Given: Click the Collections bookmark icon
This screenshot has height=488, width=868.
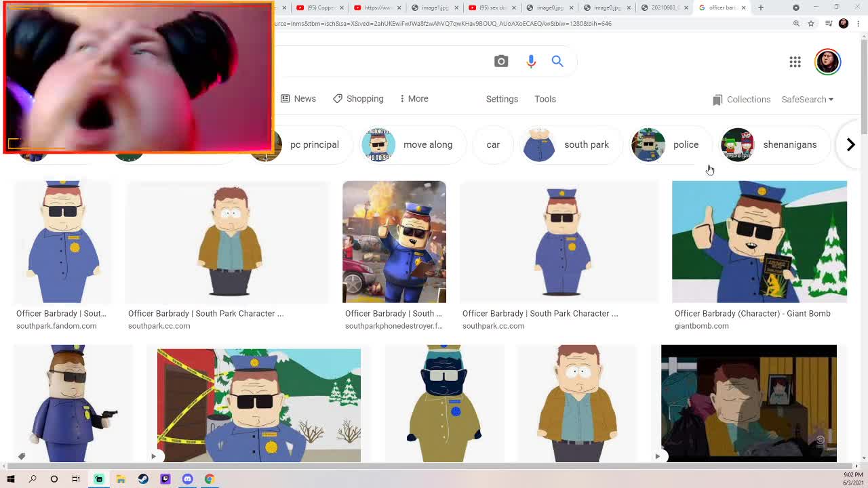Looking at the screenshot, I should pyautogui.click(x=717, y=100).
